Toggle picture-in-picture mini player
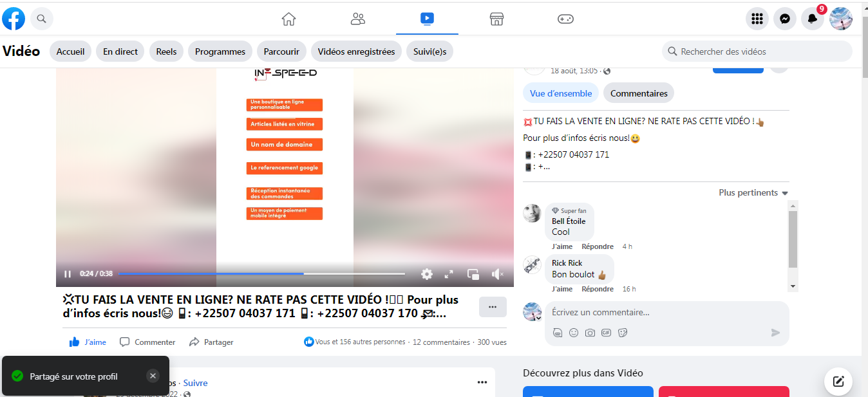 473,274
